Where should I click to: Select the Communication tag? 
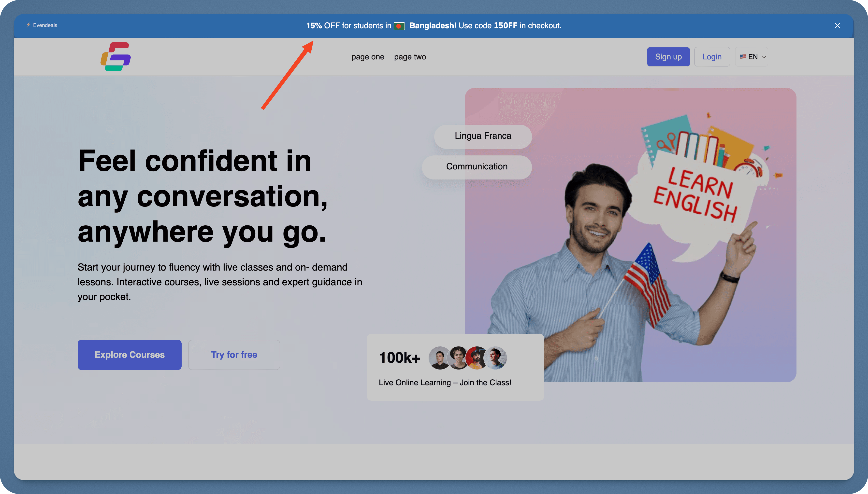pos(477,166)
